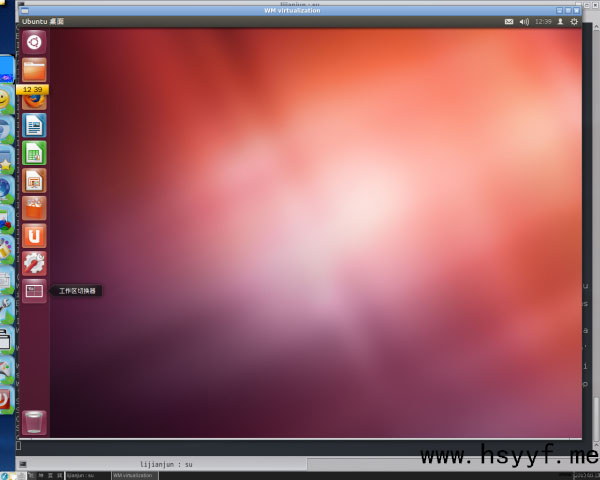This screenshot has width=600, height=480.
Task: Click the 12:39 clock in top panel
Action: coord(542,21)
